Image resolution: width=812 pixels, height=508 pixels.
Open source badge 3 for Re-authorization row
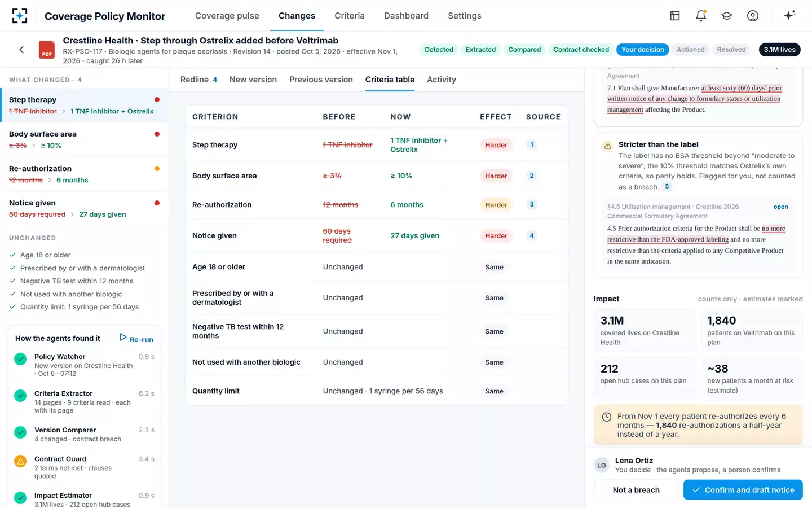tap(532, 204)
